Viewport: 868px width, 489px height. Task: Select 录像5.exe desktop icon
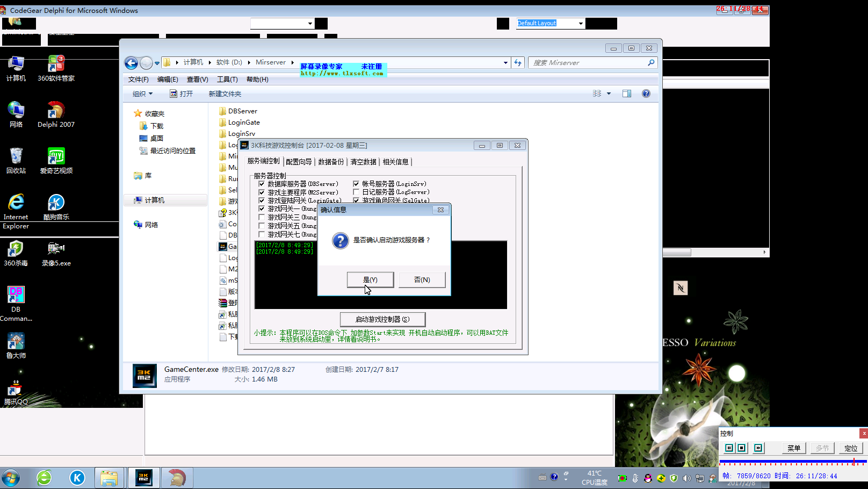point(56,254)
